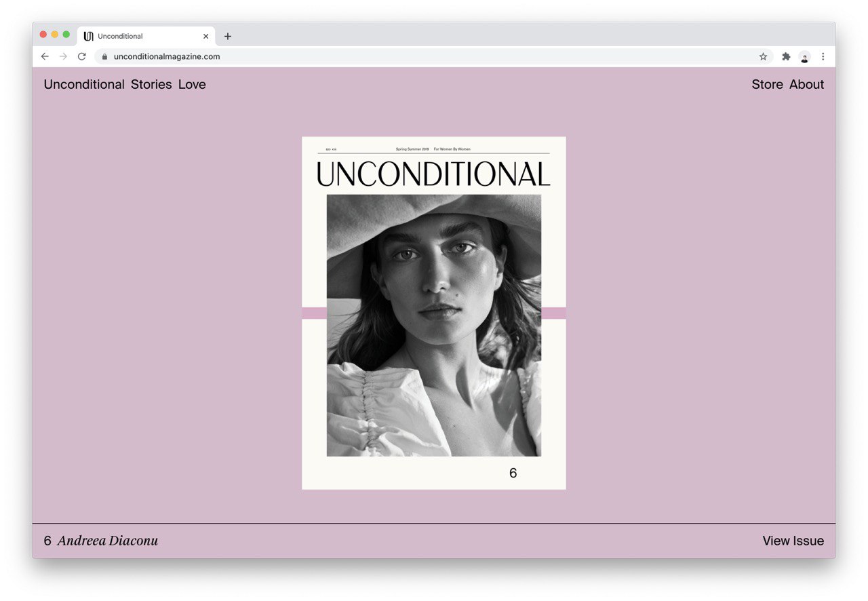The image size is (868, 601).
Task: Click the browser forward arrow
Action: coord(63,56)
